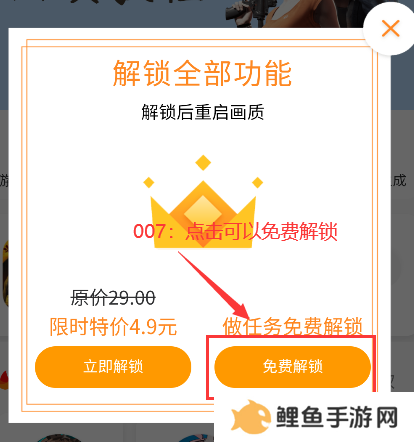Click the circular avatar thumbnail at bottom
The height and width of the screenshot is (442, 414).
59,438
